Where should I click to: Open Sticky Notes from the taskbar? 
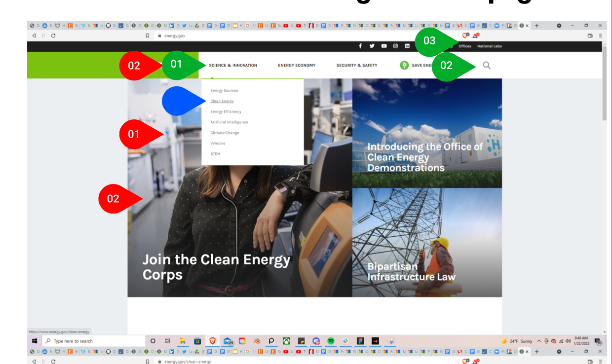click(x=301, y=341)
